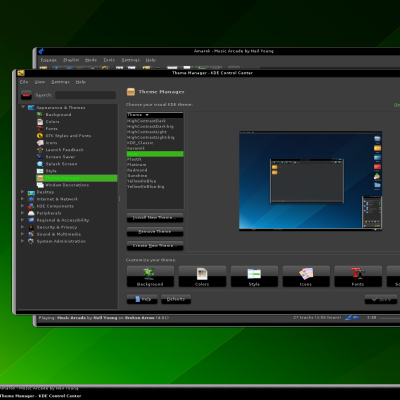The image size is (400, 400).
Task: Collapse the Appearance & Themes category
Action: [x=23, y=107]
